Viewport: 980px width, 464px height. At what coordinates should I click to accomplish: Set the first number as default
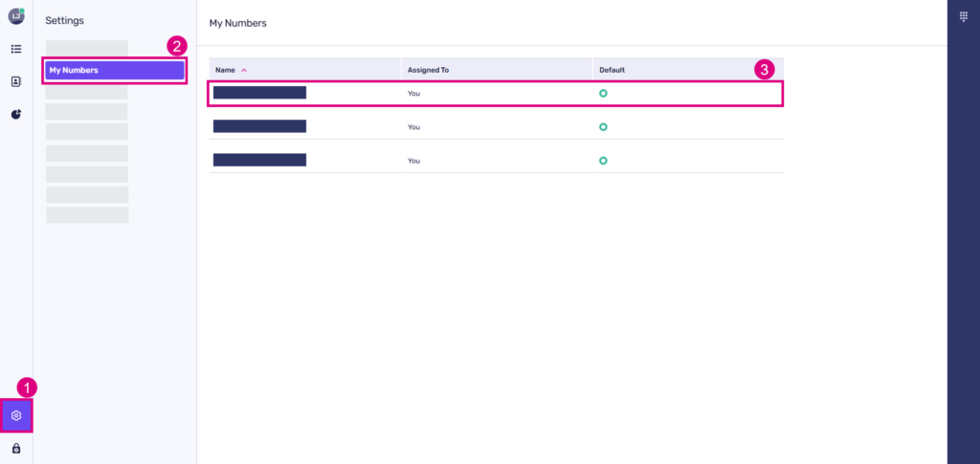603,93
